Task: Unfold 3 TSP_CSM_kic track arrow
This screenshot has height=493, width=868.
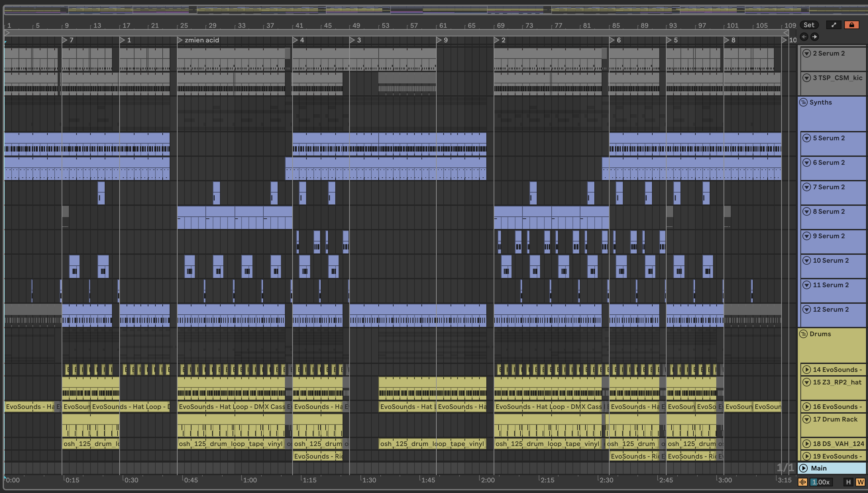Action: pyautogui.click(x=807, y=78)
